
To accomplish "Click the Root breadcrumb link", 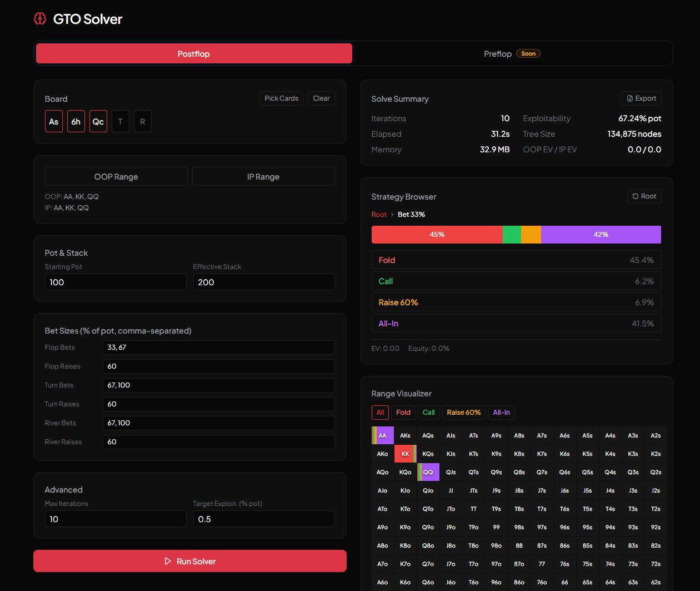I will 379,214.
